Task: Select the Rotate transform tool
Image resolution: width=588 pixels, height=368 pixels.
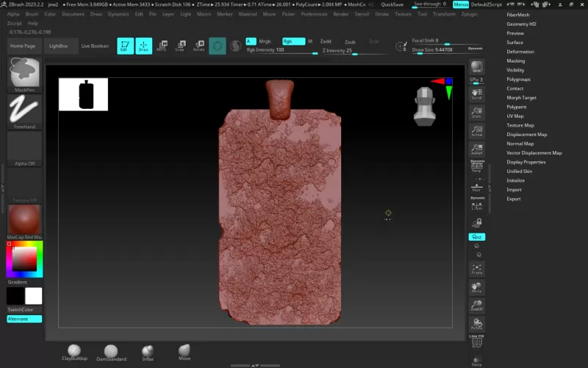Action: coord(198,46)
